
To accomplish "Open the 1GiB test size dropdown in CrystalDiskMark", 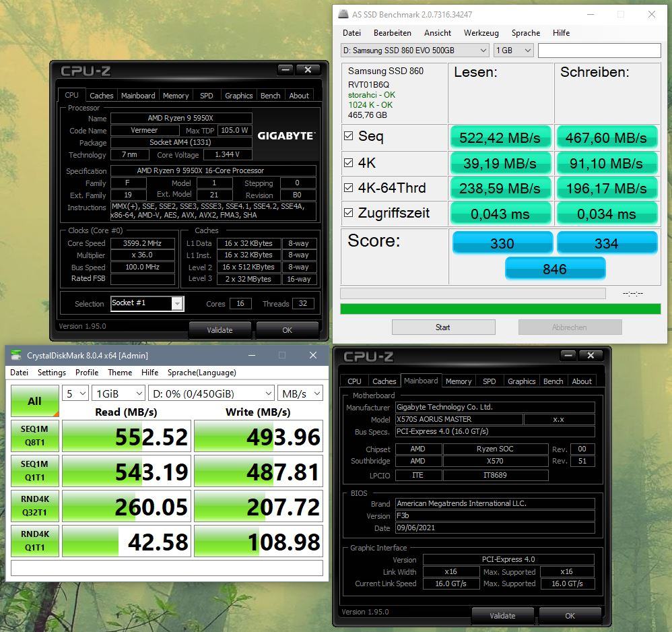I will point(119,393).
